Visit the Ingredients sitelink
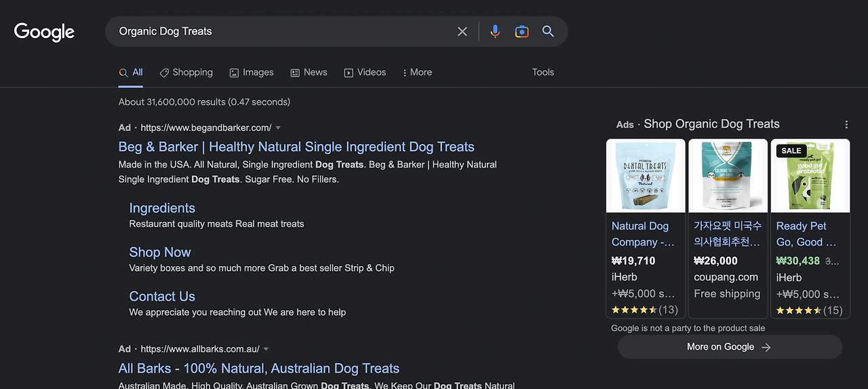 pyautogui.click(x=162, y=208)
